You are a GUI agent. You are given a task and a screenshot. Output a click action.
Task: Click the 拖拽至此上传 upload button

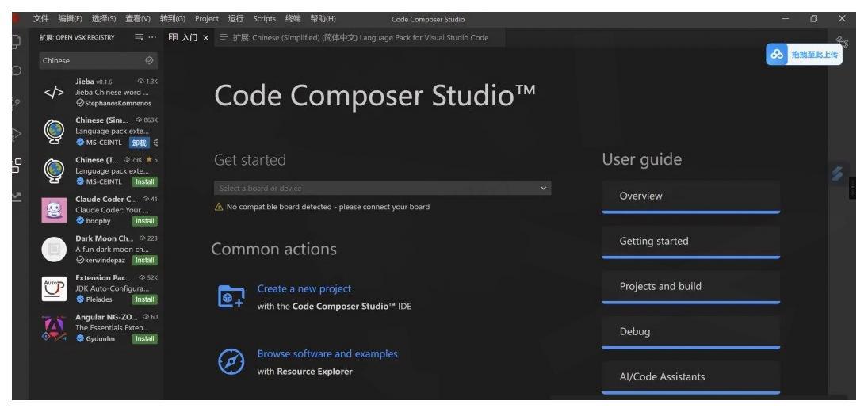[x=804, y=54]
